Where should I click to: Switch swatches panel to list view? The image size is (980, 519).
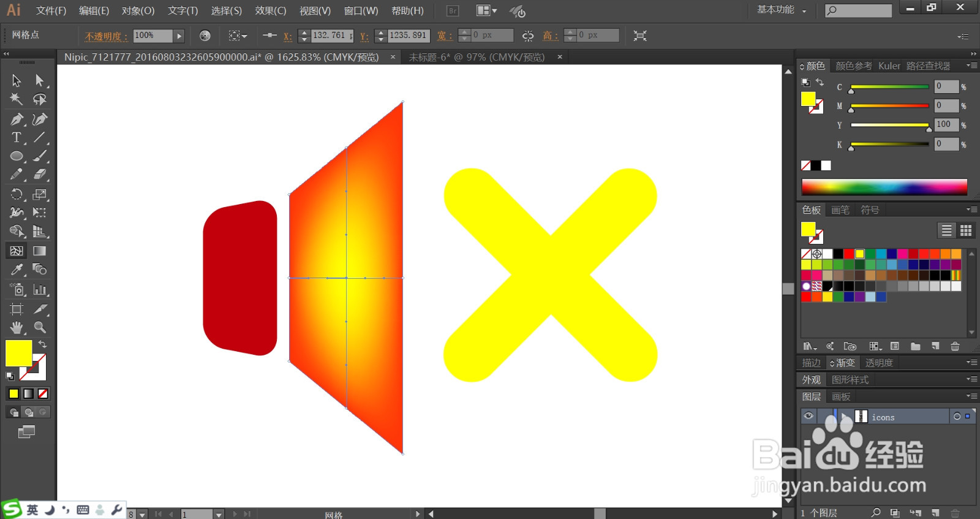click(x=946, y=230)
